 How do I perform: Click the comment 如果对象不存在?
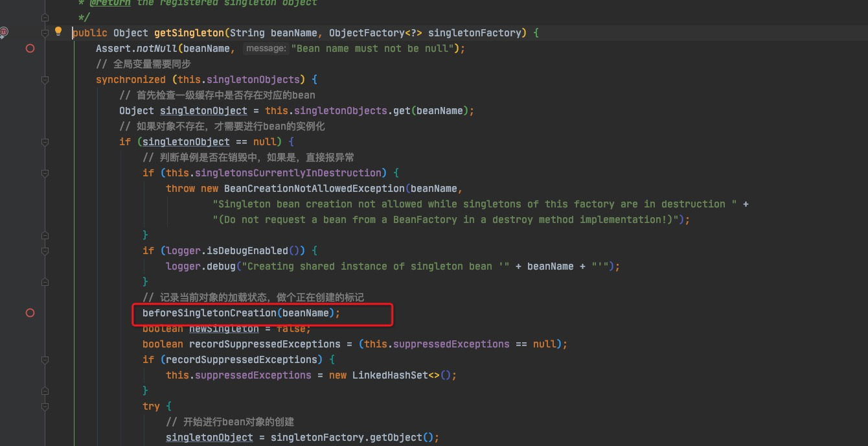tap(222, 126)
